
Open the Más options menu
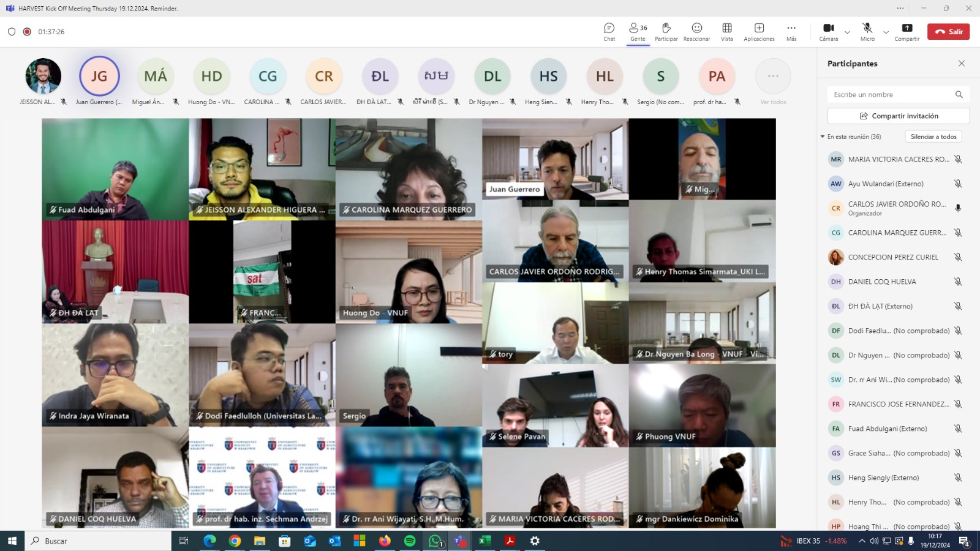791,32
